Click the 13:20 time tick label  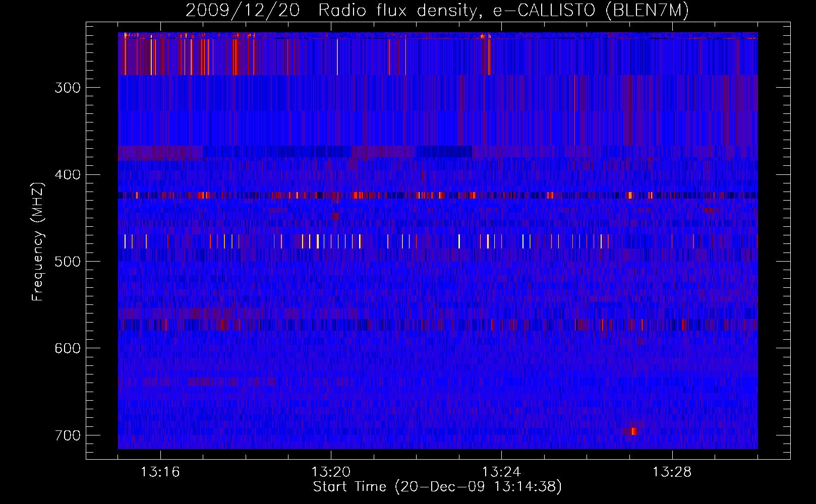pos(331,472)
